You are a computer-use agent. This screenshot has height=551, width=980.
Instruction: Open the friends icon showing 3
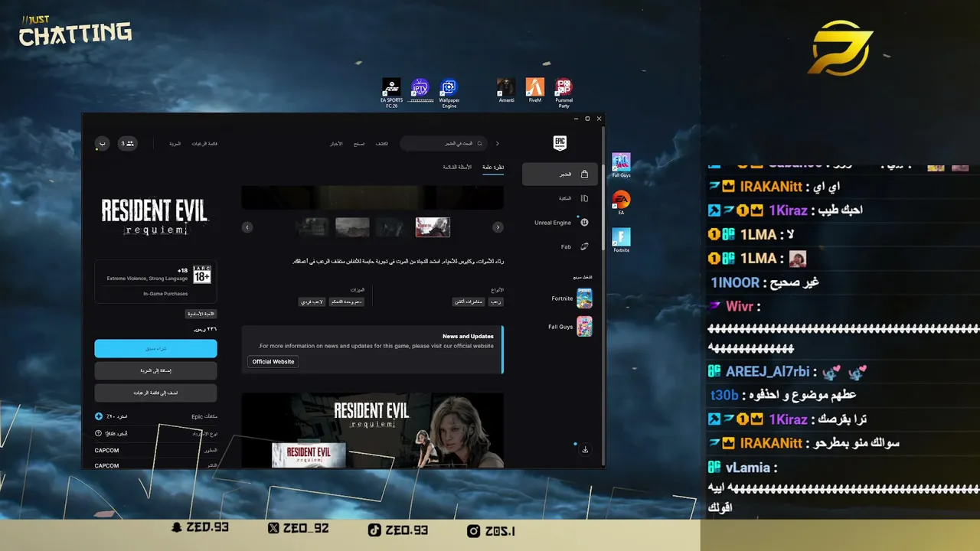click(127, 143)
